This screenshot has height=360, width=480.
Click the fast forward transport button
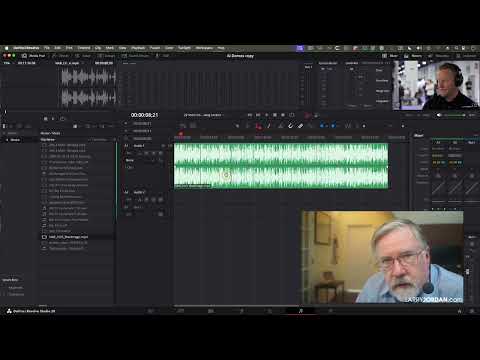(258, 115)
